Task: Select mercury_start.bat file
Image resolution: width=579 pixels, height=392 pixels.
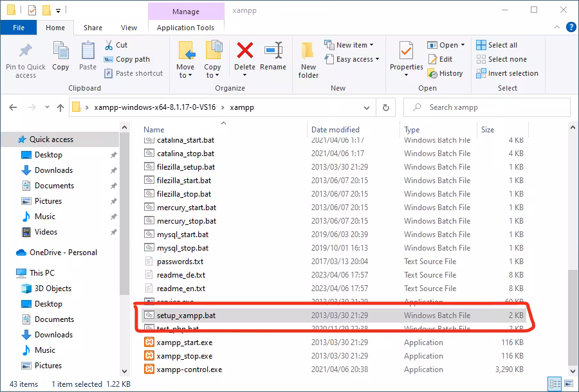Action: click(x=334, y=208)
